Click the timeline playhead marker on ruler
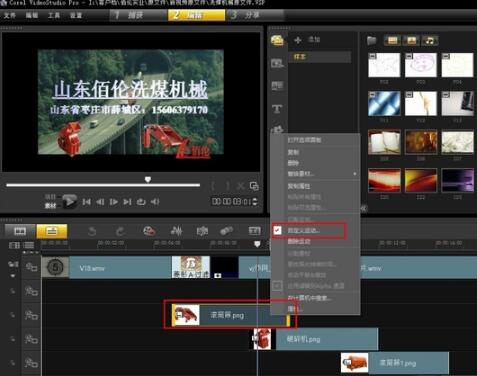477x376 pixels. pos(257,244)
